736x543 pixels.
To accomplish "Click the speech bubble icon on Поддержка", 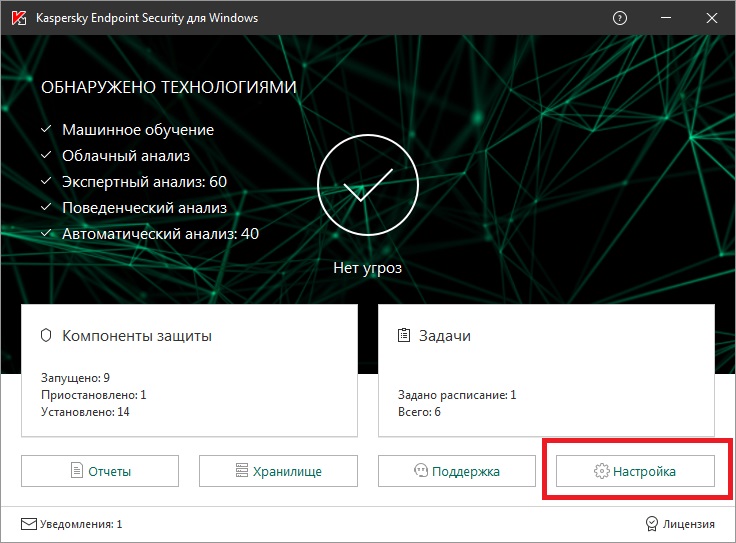I will [421, 470].
